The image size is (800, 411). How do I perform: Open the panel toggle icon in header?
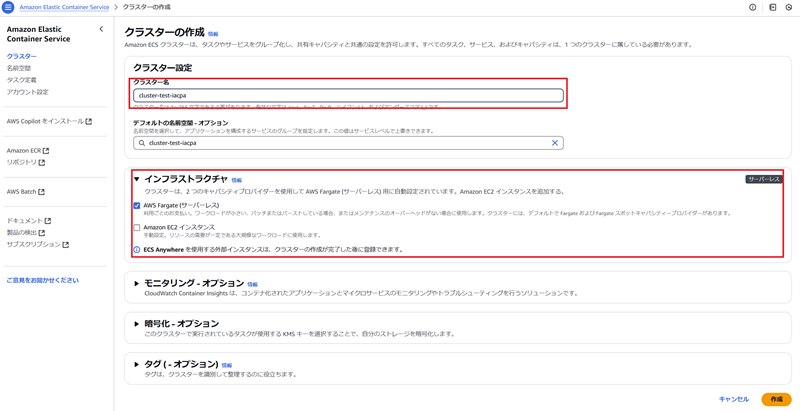tap(773, 8)
